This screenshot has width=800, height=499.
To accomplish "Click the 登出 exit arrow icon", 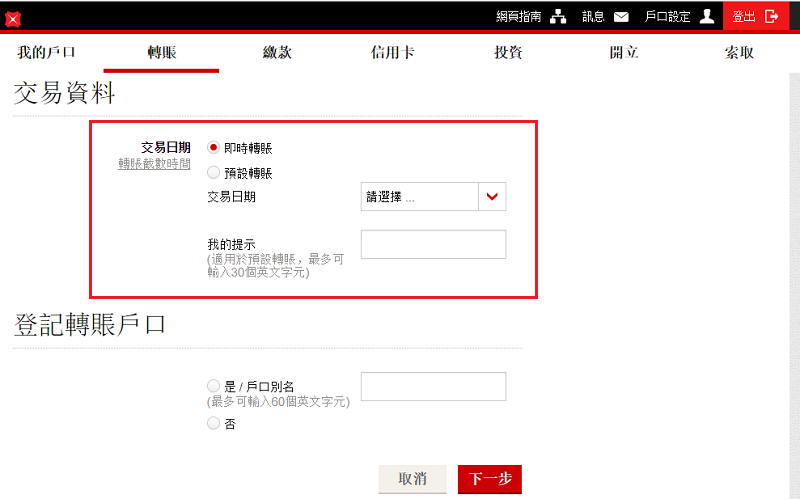I will click(x=771, y=16).
